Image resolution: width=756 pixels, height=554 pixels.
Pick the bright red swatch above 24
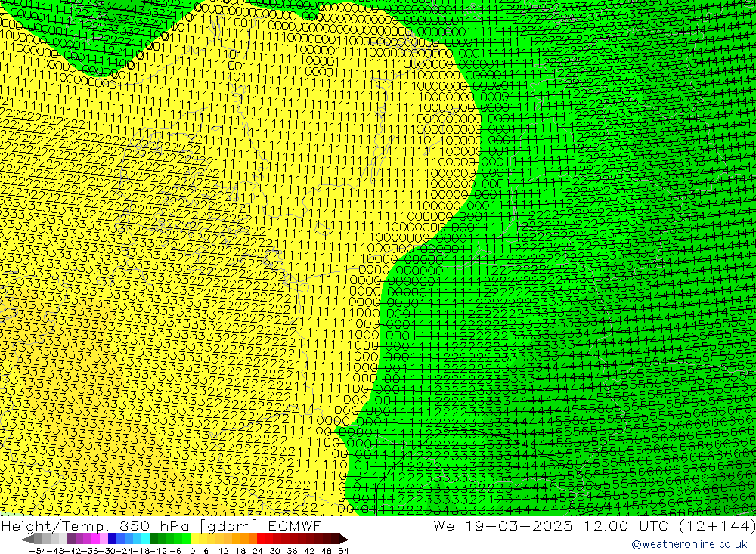tap(261, 539)
